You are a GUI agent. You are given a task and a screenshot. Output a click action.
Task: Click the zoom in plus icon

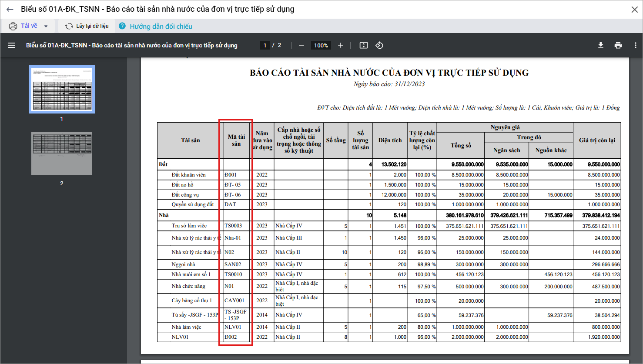coord(341,45)
